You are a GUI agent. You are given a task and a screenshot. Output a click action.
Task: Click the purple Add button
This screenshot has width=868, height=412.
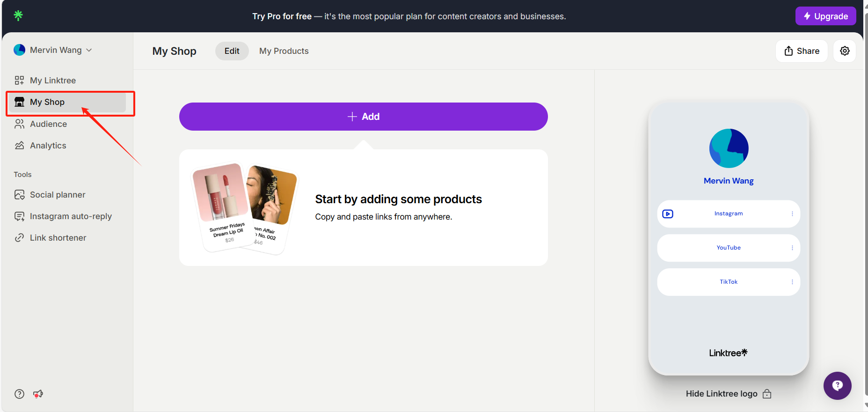click(363, 117)
